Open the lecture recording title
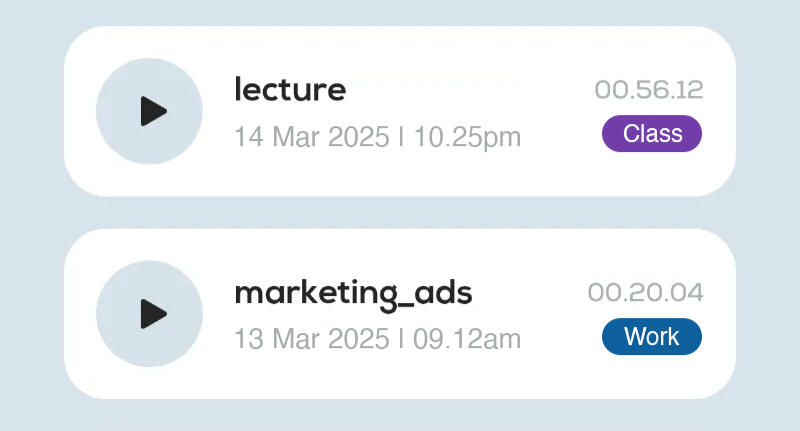Screen dimensions: 800x431 point(290,90)
